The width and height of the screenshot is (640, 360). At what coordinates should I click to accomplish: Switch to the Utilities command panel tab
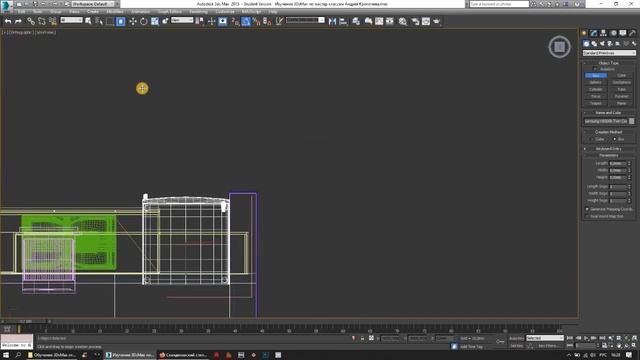point(632,33)
